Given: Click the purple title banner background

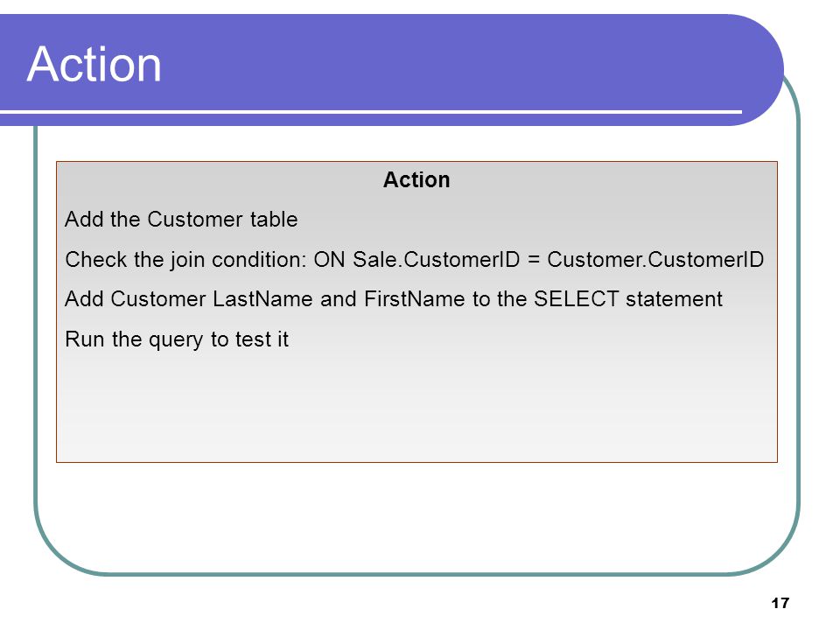Looking at the screenshot, I should pyautogui.click(x=455, y=59).
